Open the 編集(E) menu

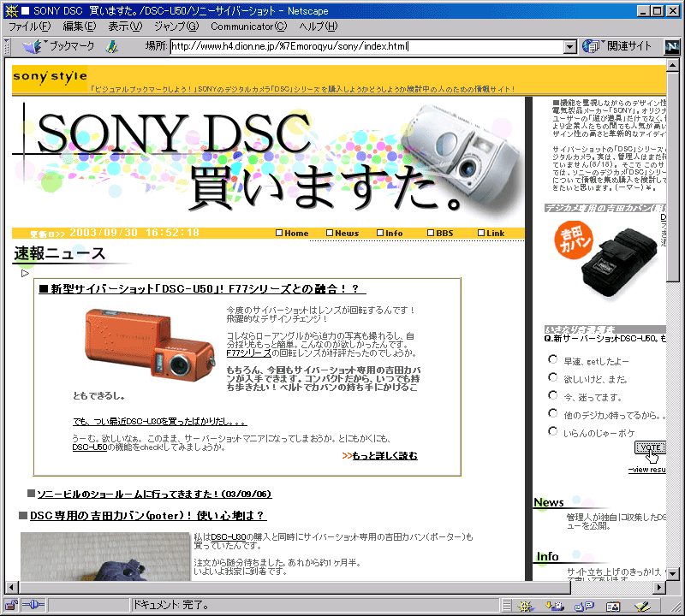click(80, 27)
